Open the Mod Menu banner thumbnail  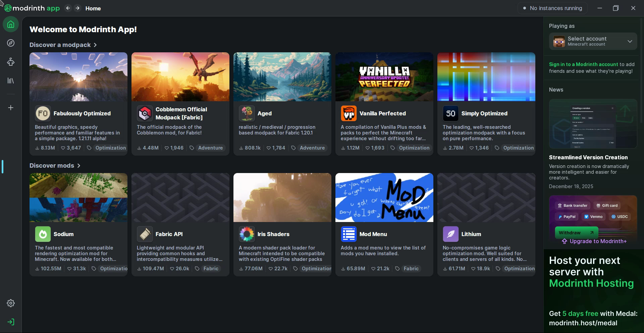[x=384, y=198]
